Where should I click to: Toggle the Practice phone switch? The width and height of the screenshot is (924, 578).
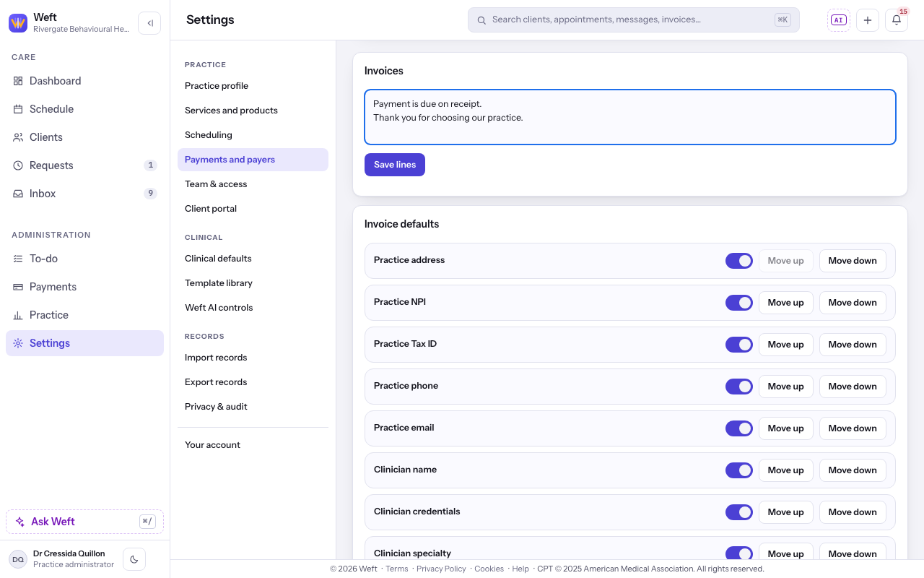pos(739,387)
